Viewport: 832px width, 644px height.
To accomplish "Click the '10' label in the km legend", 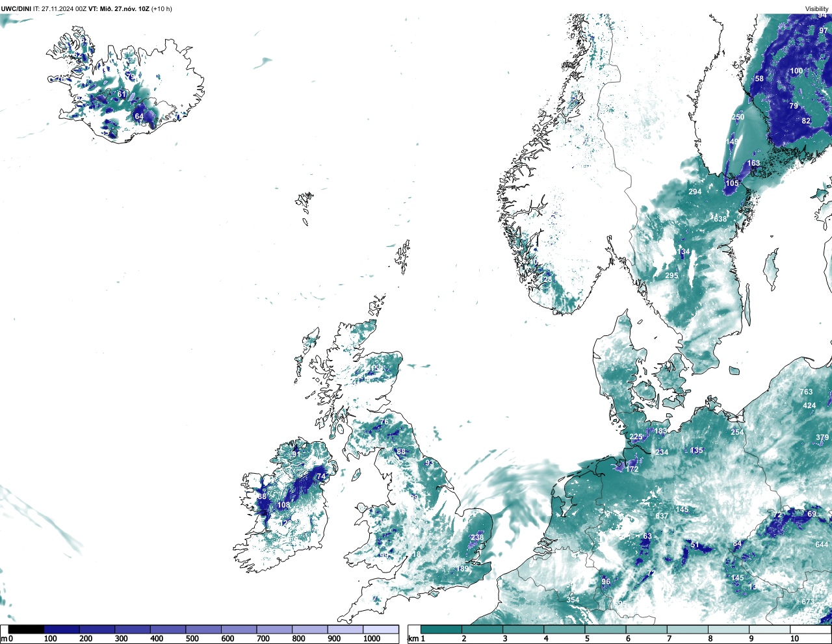I will pos(794,639).
